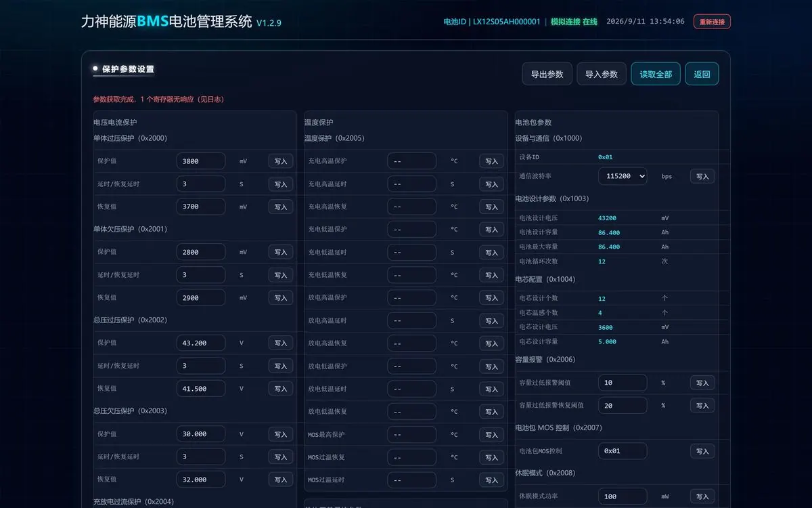Click 写入 next to 恢复值 2900
The width and height of the screenshot is (812, 508).
click(281, 297)
